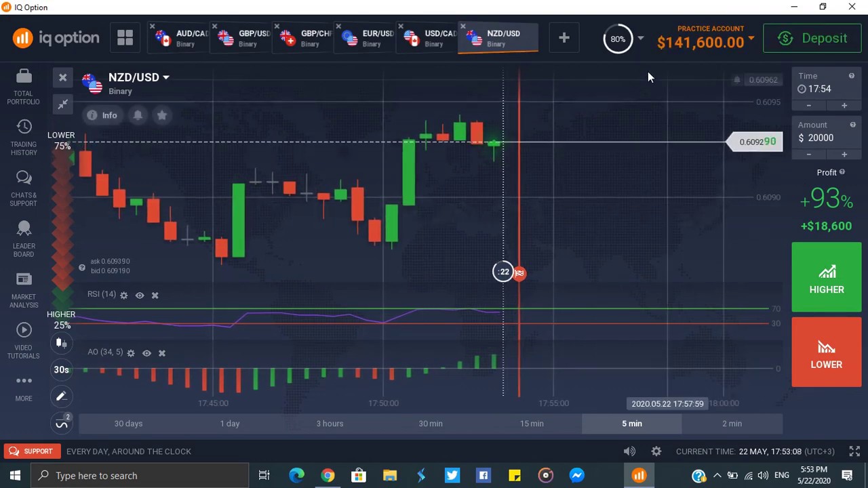Open the drawing tools pencil
This screenshot has width=868, height=488.
61,396
